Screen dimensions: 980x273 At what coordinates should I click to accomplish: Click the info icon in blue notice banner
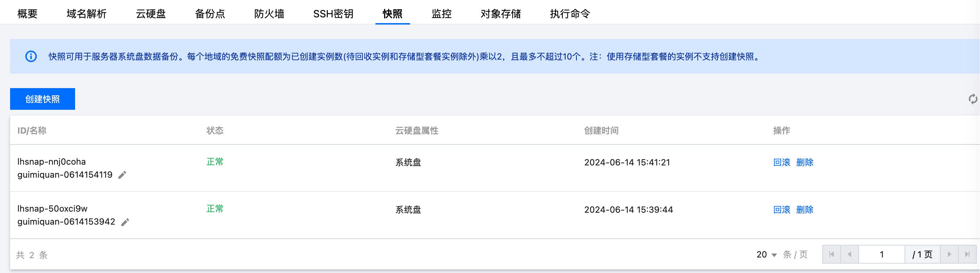click(31, 57)
